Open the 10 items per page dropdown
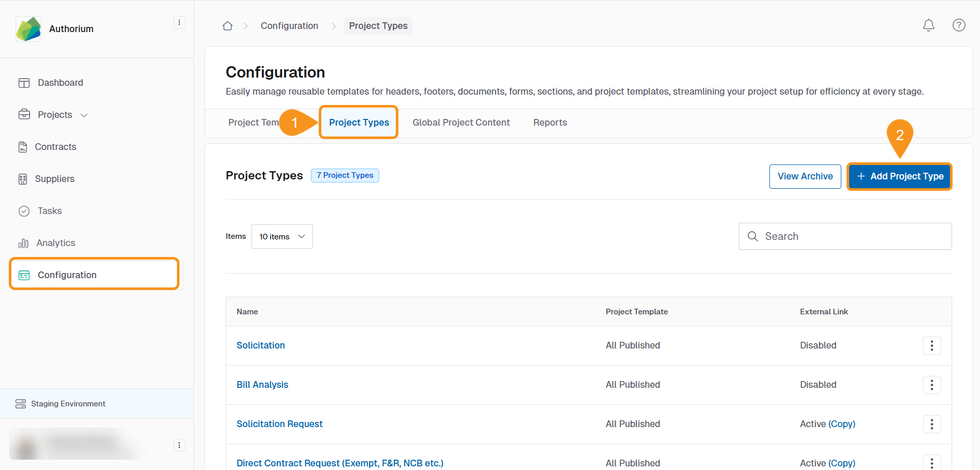 [x=282, y=236]
